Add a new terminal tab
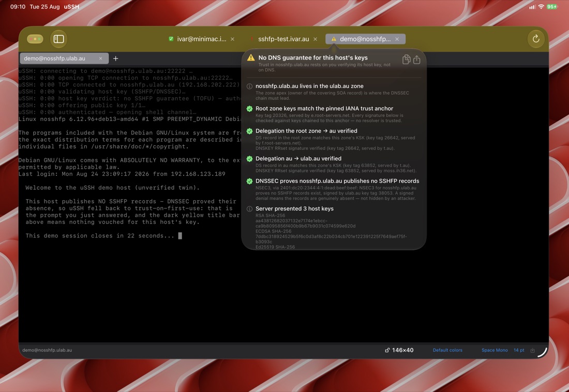The width and height of the screenshot is (569, 392). tap(116, 58)
